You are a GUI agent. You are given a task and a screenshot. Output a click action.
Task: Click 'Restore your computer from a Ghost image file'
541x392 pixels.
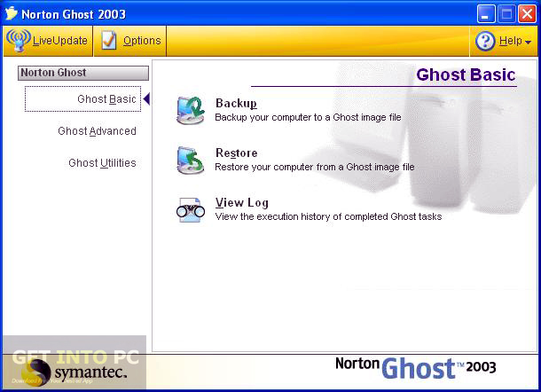point(315,167)
